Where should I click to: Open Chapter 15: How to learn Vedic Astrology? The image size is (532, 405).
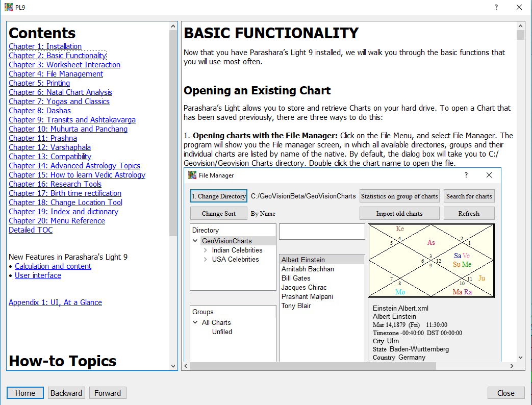tap(77, 174)
